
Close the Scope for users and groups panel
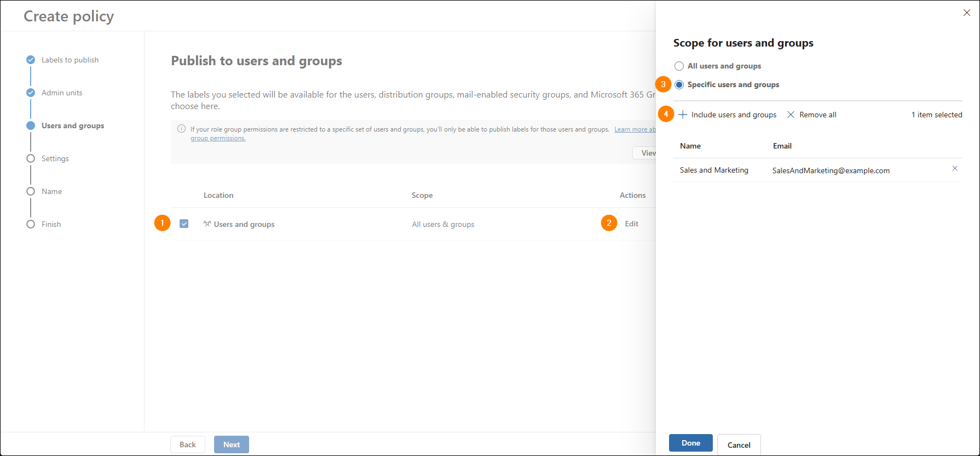(x=967, y=13)
